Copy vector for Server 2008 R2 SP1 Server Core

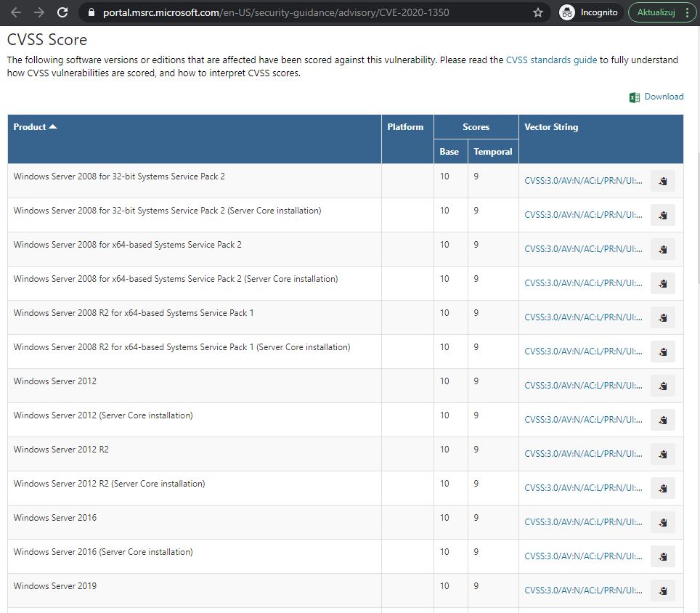click(662, 352)
